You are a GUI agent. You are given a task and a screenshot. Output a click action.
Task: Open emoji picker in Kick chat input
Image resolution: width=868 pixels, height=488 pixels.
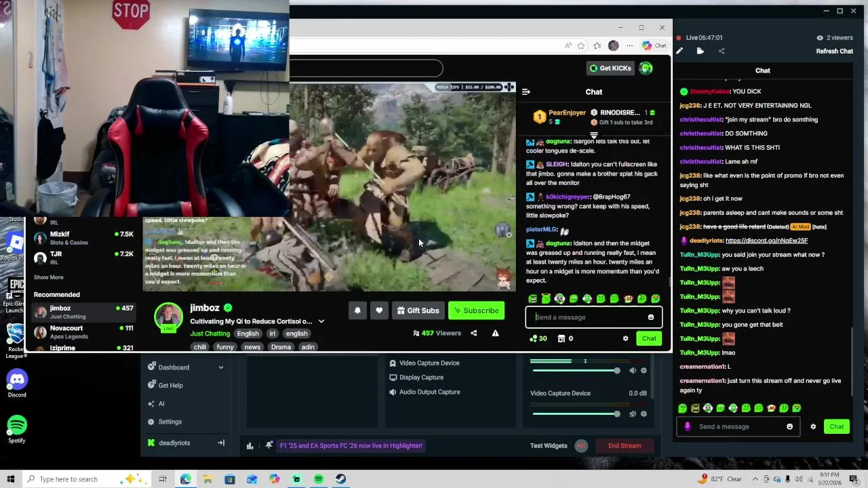click(x=650, y=317)
